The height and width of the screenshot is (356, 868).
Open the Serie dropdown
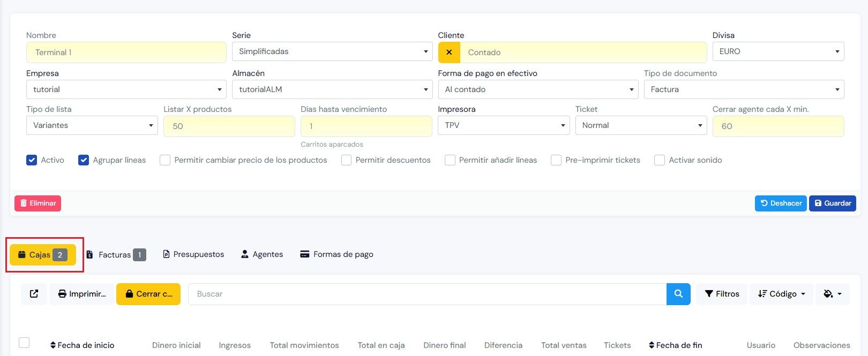(x=332, y=51)
